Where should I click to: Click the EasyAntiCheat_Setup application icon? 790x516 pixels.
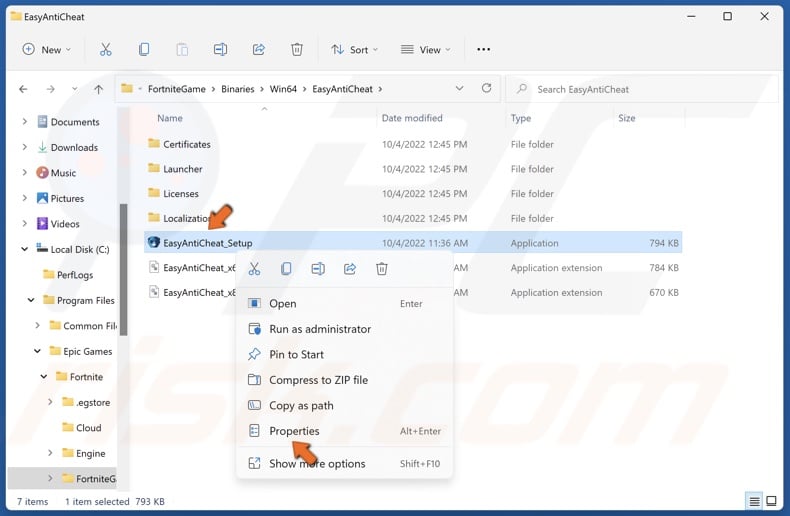(x=154, y=242)
